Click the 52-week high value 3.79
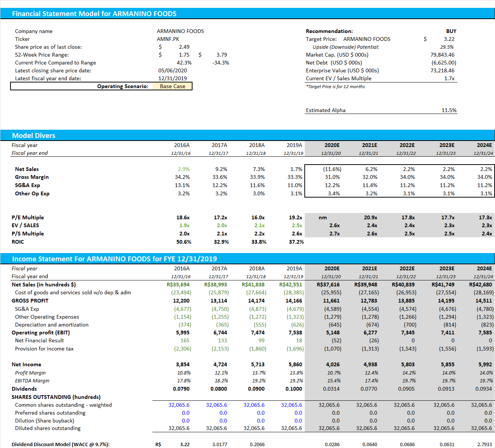Image resolution: width=495 pixels, height=448 pixels. (x=221, y=55)
